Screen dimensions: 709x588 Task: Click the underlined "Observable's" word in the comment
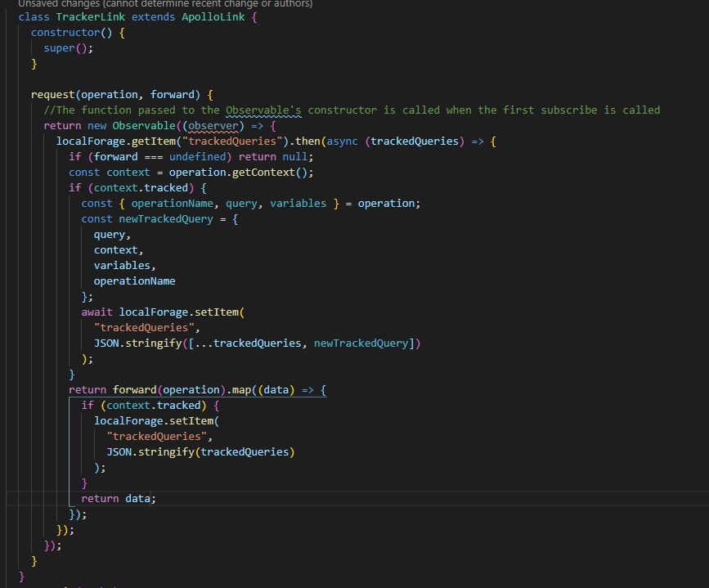pyautogui.click(x=263, y=110)
